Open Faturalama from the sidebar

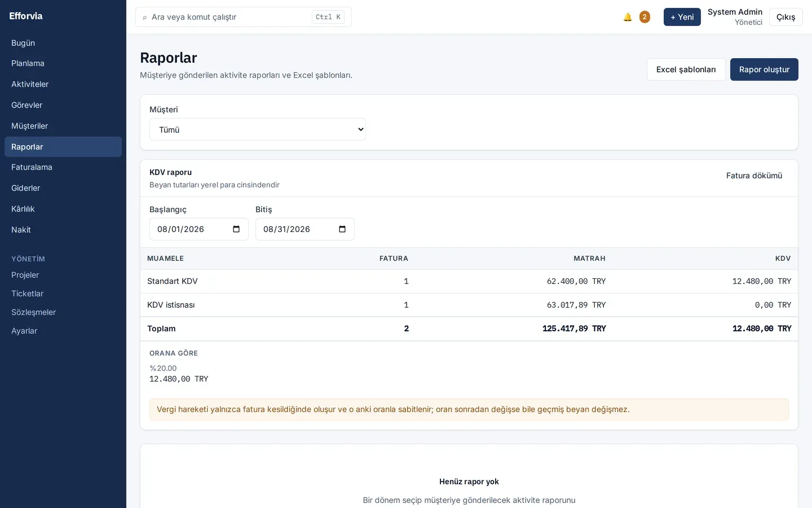[x=63, y=167]
